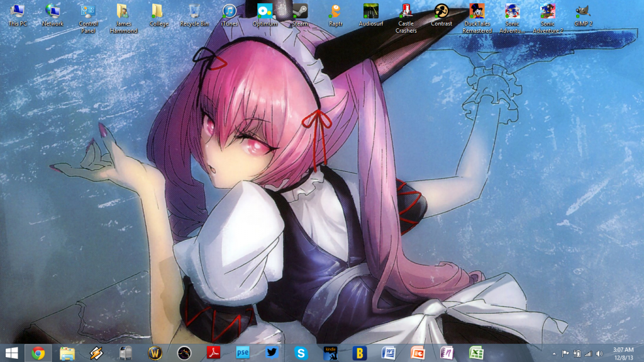Launch the Raptr desktop shortcut
644x362 pixels.
(x=335, y=15)
